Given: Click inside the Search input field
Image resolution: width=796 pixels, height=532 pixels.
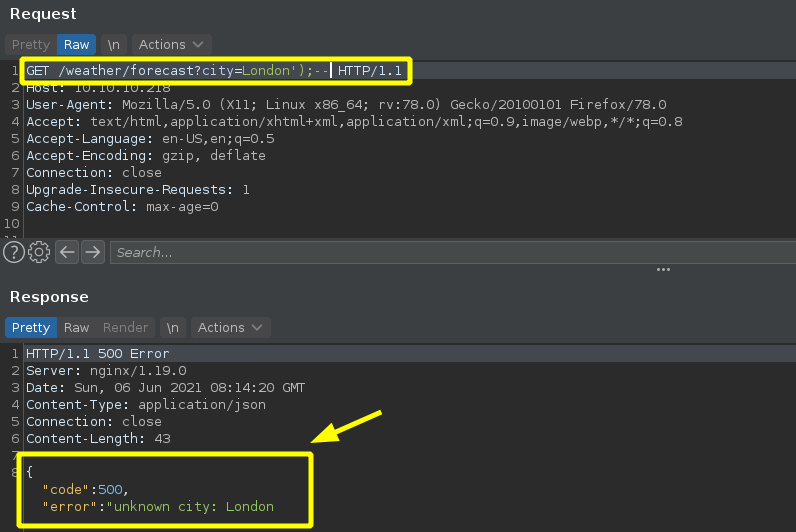Looking at the screenshot, I should [x=450, y=252].
